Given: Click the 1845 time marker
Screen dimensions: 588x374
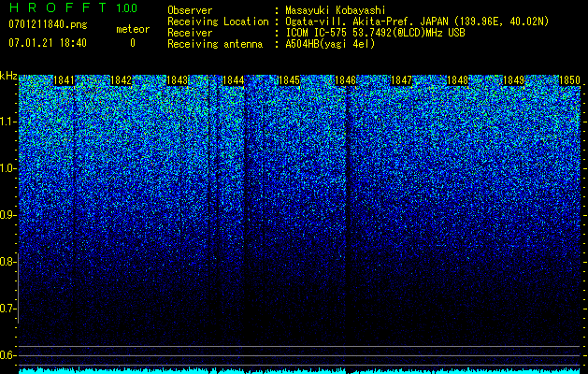Looking at the screenshot, I should click(x=289, y=80).
